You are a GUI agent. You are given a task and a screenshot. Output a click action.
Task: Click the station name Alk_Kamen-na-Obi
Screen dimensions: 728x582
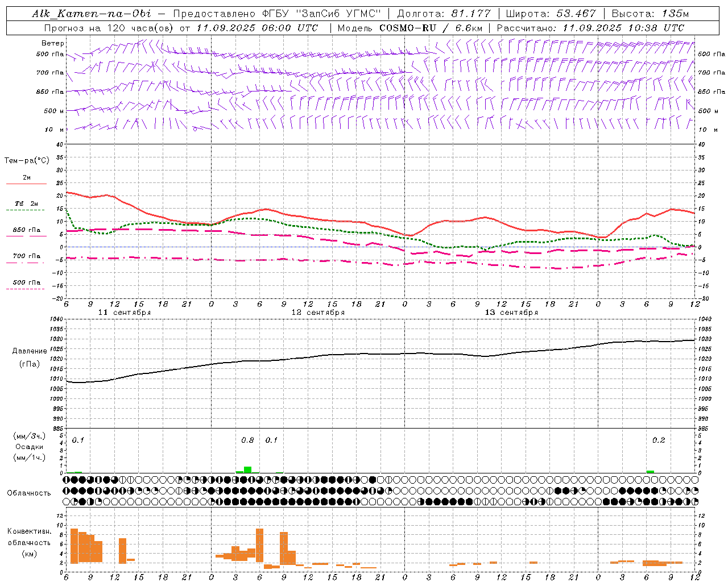[x=92, y=14]
